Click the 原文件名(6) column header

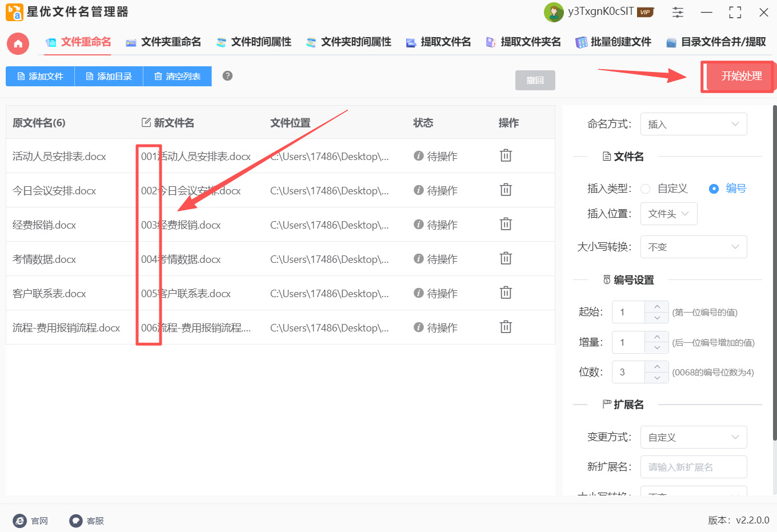[39, 123]
